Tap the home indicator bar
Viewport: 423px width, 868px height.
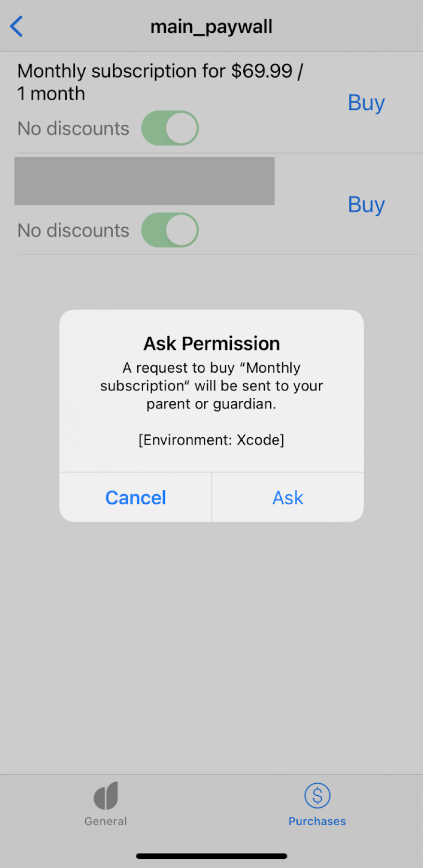pos(211,856)
